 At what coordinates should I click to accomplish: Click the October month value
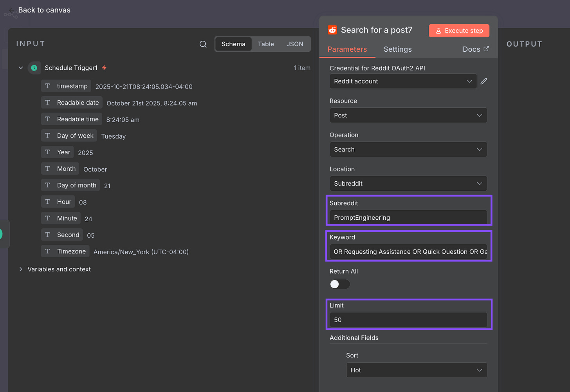tap(95, 169)
